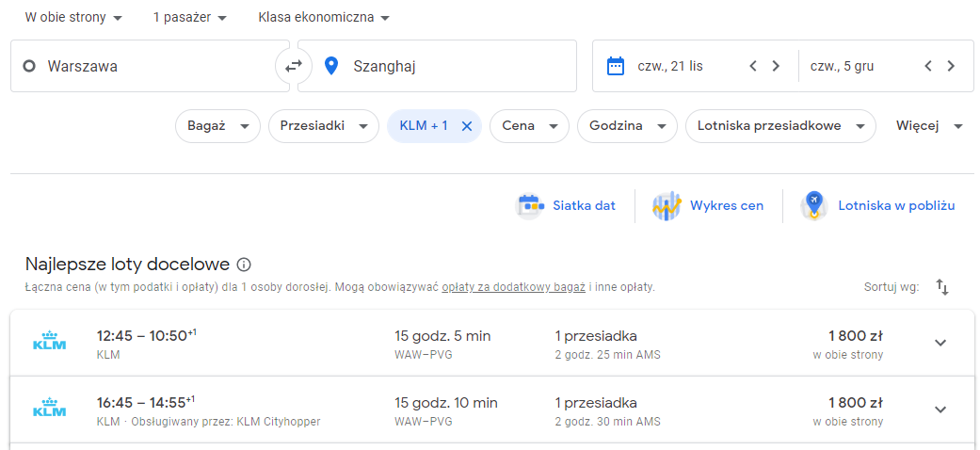Open the Bagaż filter menu
This screenshot has width=980, height=450.
pyautogui.click(x=218, y=126)
